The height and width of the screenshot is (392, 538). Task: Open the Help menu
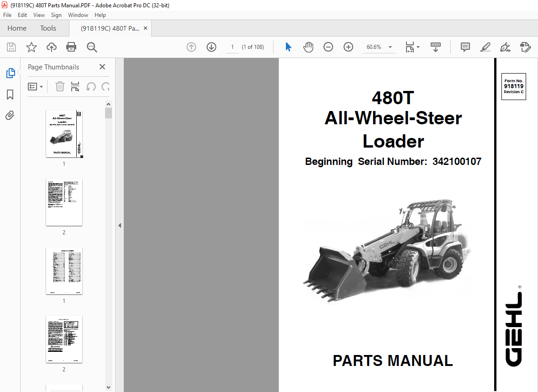coord(100,15)
